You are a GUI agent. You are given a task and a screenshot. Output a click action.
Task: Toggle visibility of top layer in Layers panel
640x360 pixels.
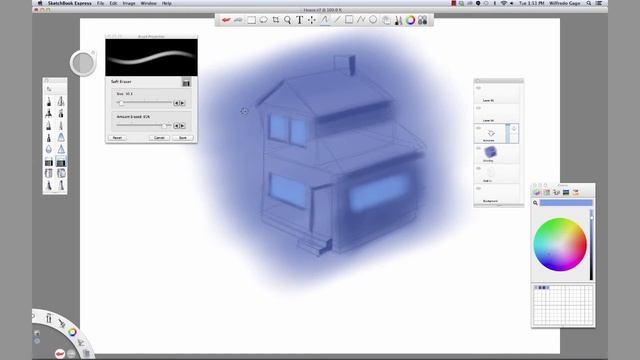(478, 88)
